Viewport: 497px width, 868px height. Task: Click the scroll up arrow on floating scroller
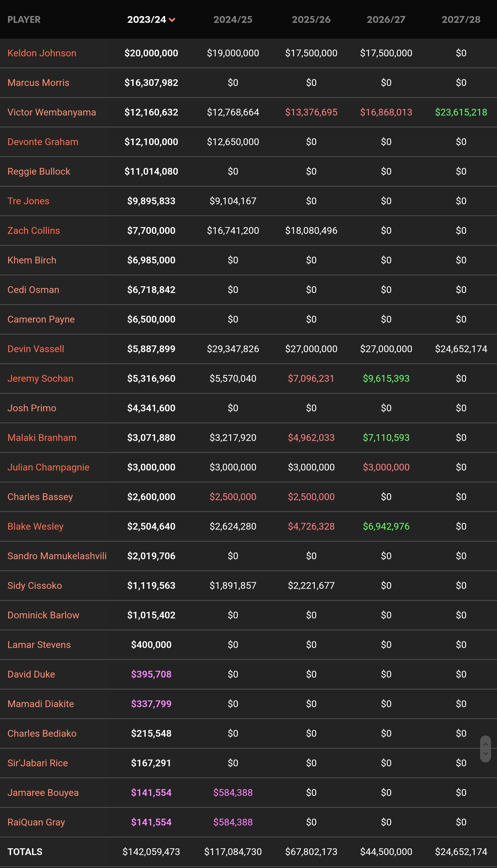(485, 744)
